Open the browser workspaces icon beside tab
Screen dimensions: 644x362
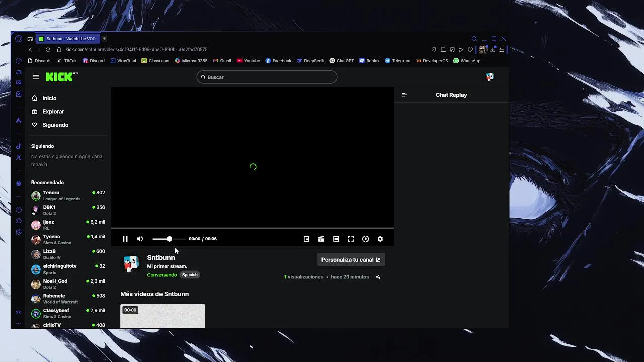coord(30,39)
